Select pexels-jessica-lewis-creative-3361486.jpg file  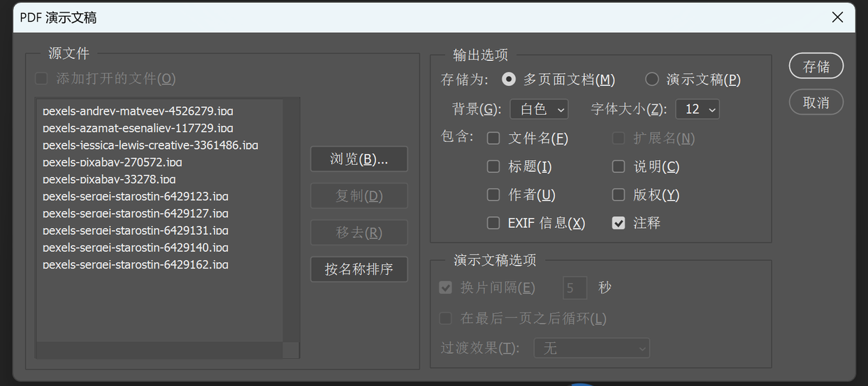(x=150, y=145)
